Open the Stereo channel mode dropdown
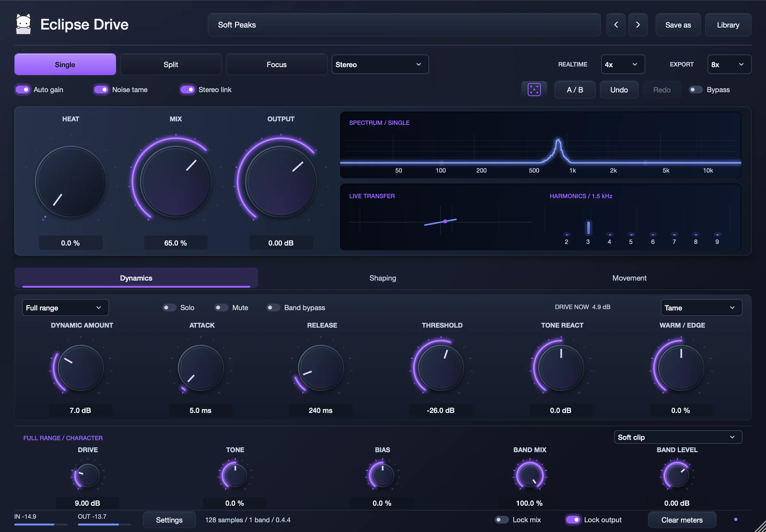The image size is (766, 532). (x=380, y=64)
